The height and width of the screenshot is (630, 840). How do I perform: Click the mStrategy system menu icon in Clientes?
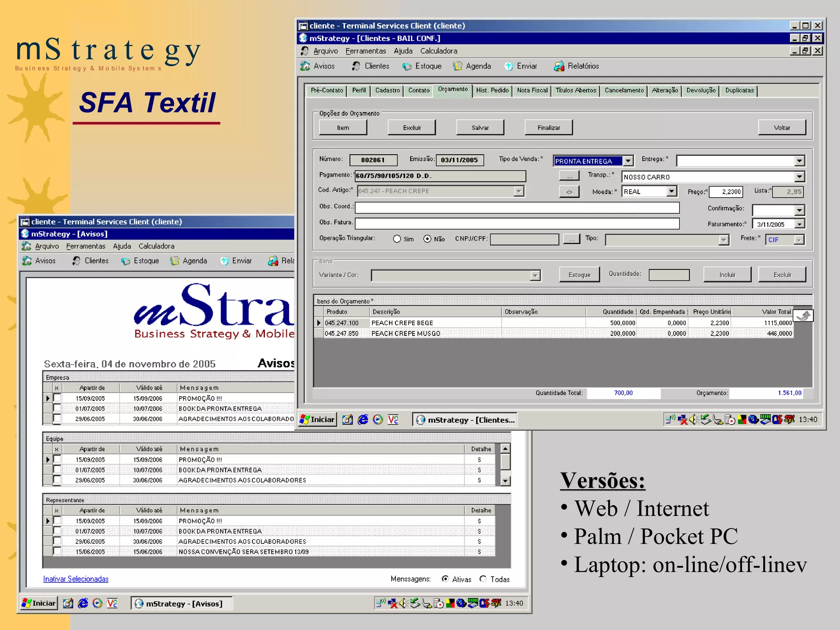303,38
